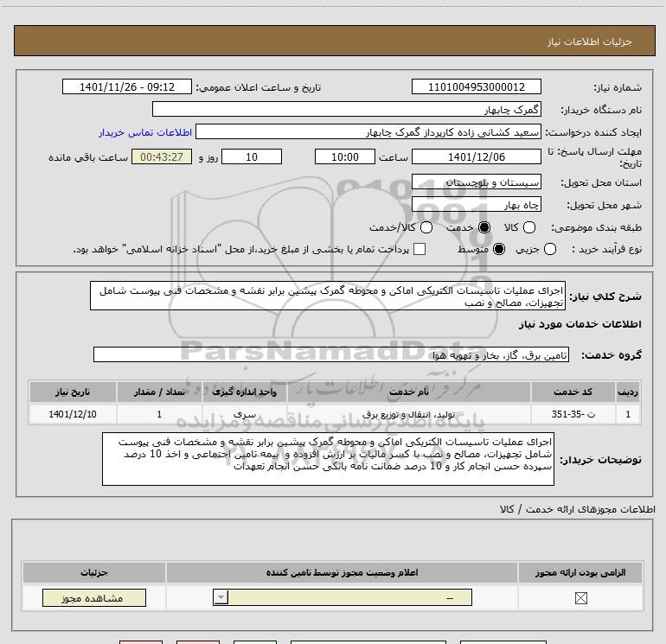Click the announcement date and time field
Image resolution: width=666 pixels, height=644 pixels.
127,86
